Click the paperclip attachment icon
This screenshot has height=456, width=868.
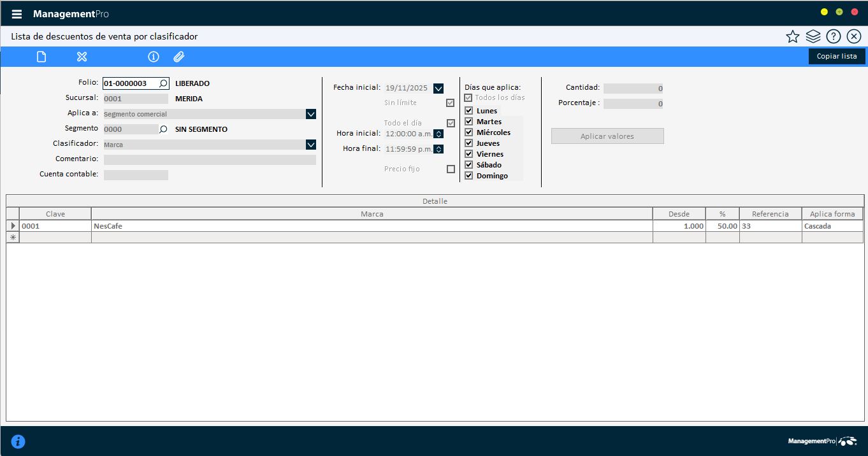tap(179, 57)
